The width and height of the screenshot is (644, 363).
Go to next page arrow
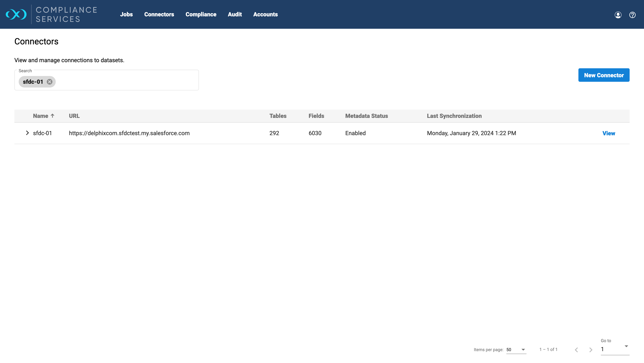(x=590, y=350)
